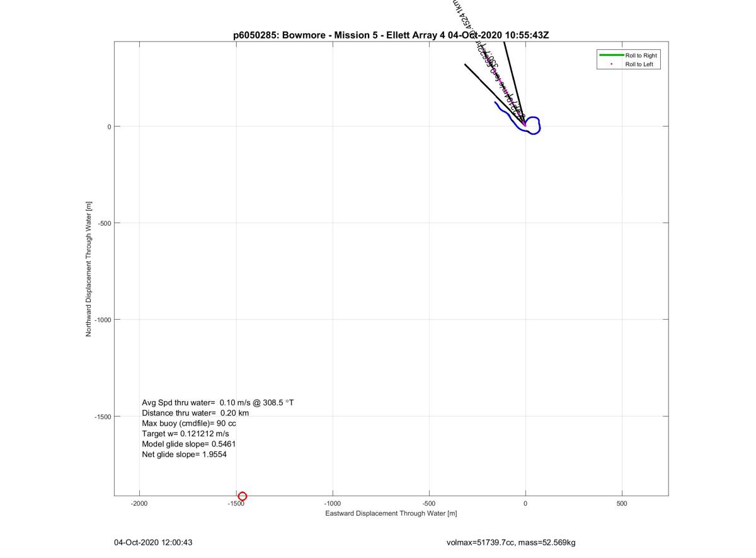Click the '0' tick on the Eastward axis
Screen dimensions: 756x558
pyautogui.click(x=525, y=504)
